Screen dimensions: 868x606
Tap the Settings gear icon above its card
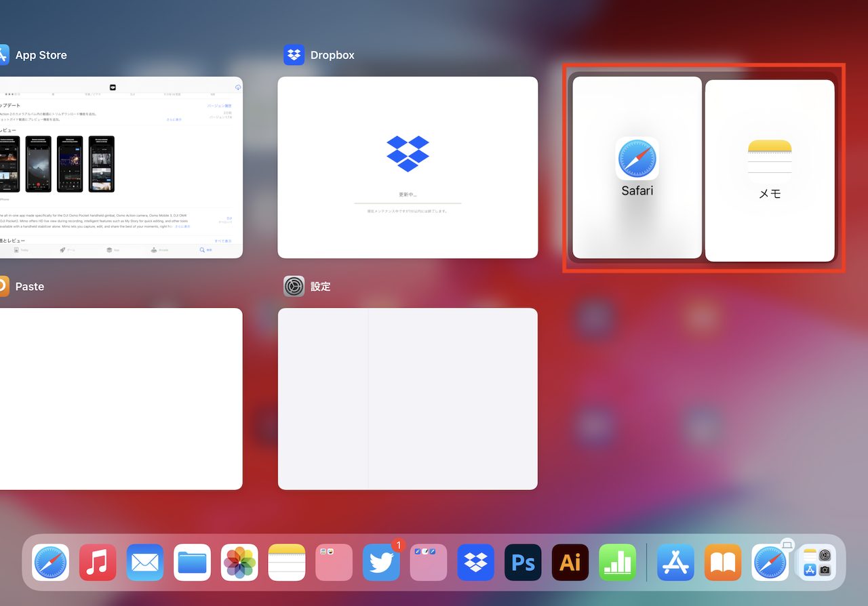294,286
